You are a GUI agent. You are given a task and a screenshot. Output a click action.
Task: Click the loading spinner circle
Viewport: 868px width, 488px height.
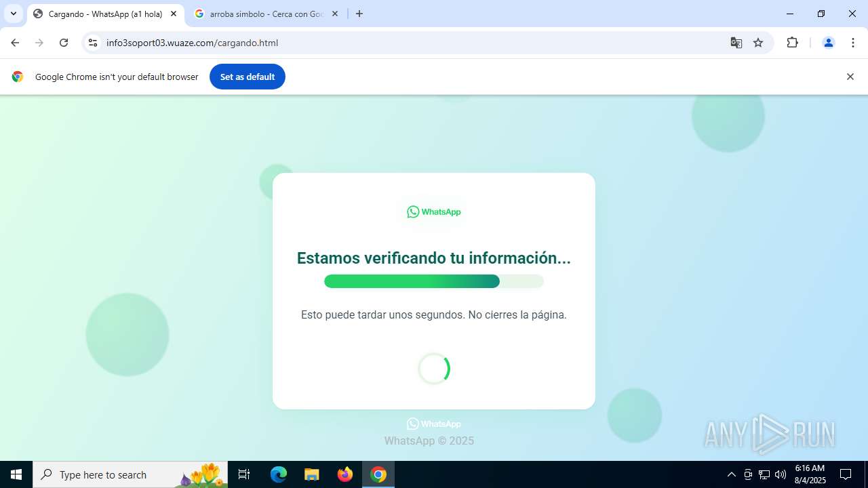(434, 369)
